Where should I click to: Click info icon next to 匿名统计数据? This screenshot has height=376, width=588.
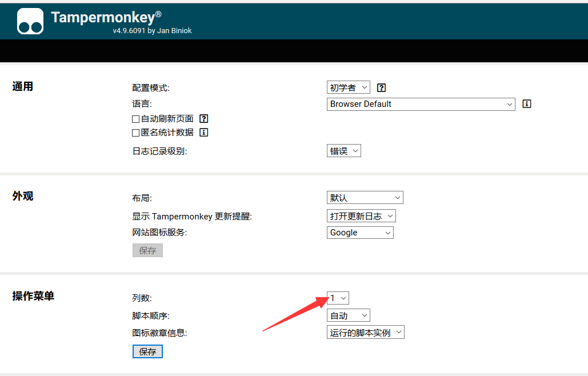tap(203, 133)
